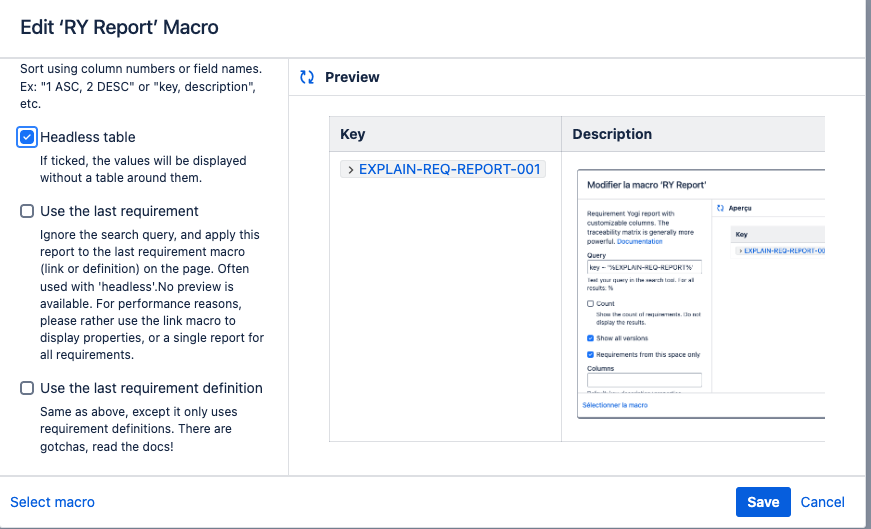Viewport: 871px width, 529px height.
Task: Click the Query field in embedded screenshot
Action: point(644,268)
